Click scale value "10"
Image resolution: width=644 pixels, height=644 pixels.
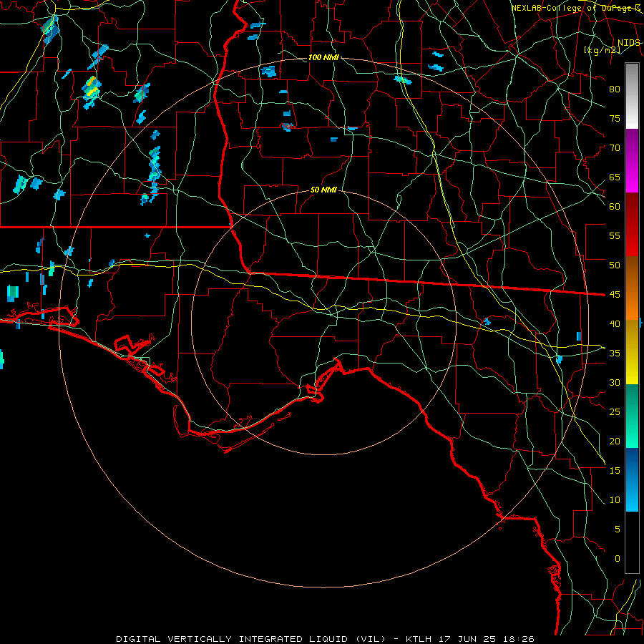pyautogui.click(x=615, y=500)
